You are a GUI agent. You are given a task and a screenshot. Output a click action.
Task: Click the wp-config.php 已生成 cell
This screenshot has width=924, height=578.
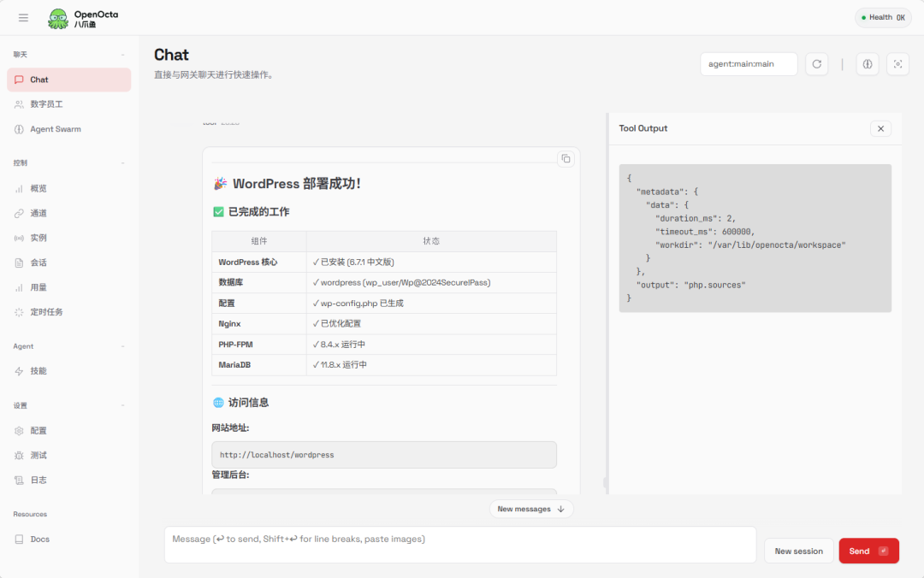pos(430,304)
